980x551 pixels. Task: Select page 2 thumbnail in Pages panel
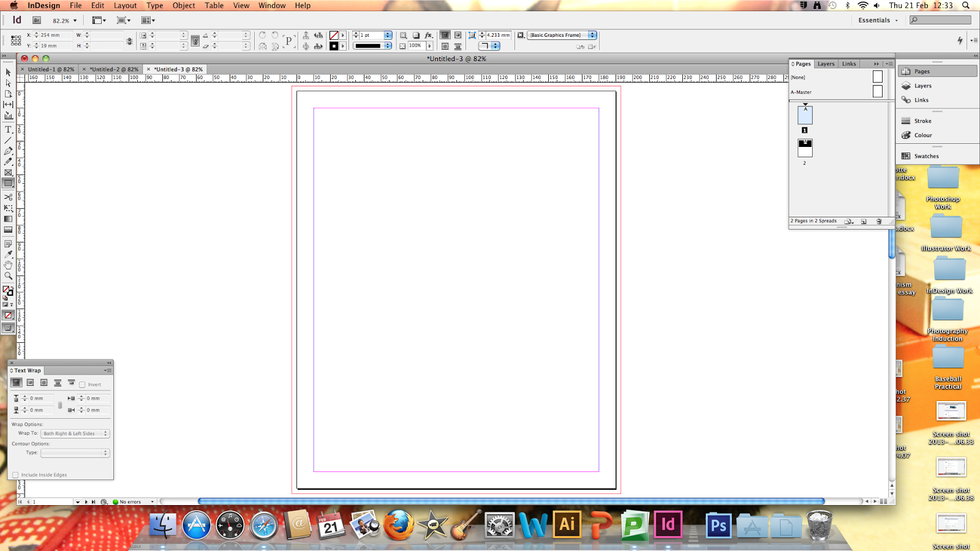pyautogui.click(x=805, y=147)
